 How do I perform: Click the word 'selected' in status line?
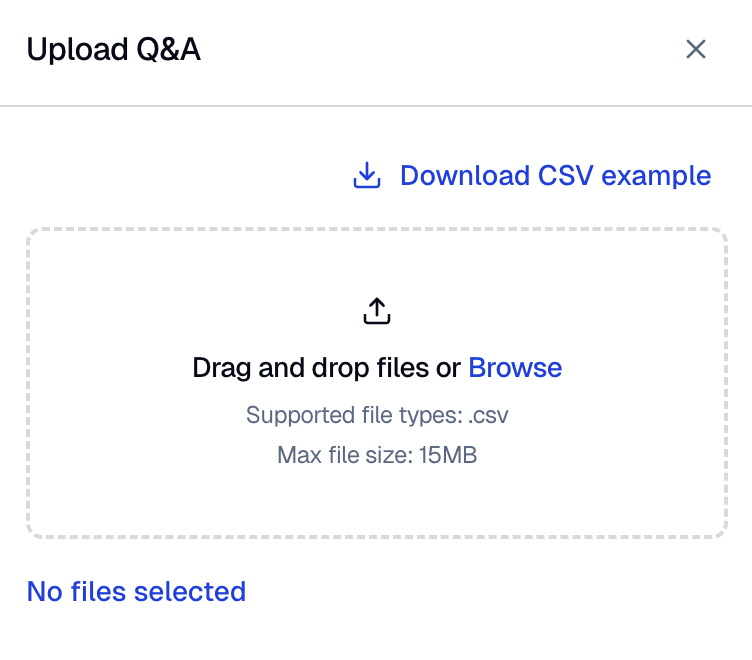point(190,591)
